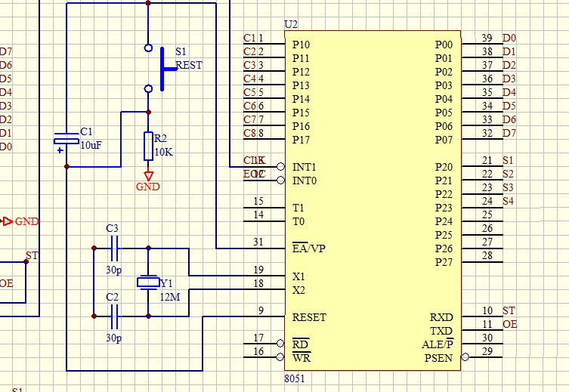Select capacitor C2 30p symbol
The image size is (569, 392).
pos(114,316)
